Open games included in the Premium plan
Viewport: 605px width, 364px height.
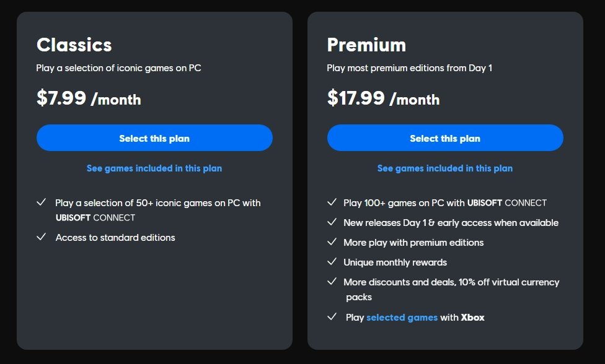pyautogui.click(x=445, y=168)
